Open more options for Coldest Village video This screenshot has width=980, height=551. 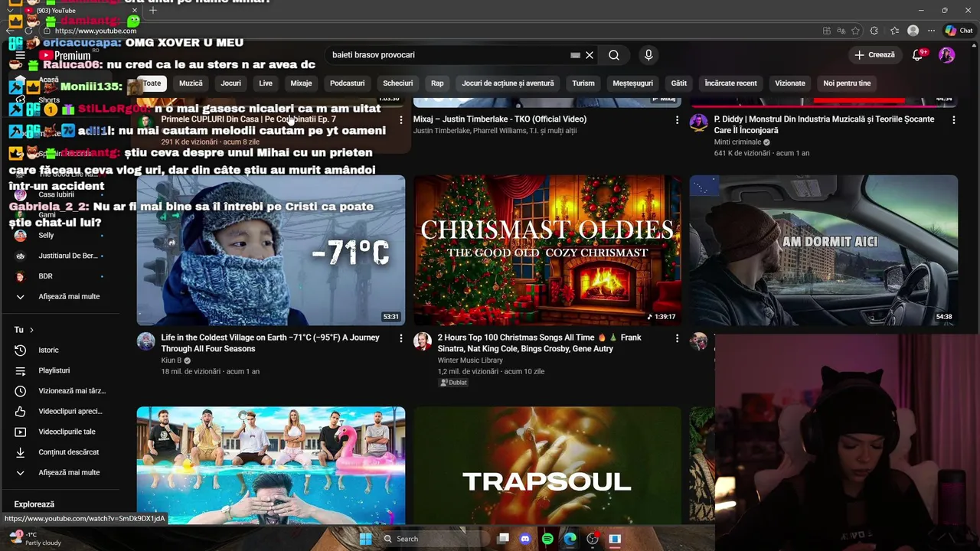[400, 338]
